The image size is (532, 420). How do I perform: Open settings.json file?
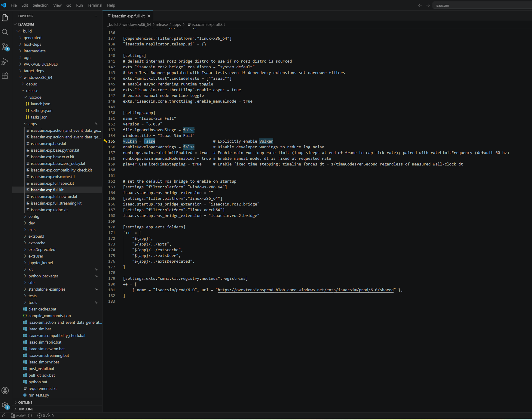pos(41,110)
